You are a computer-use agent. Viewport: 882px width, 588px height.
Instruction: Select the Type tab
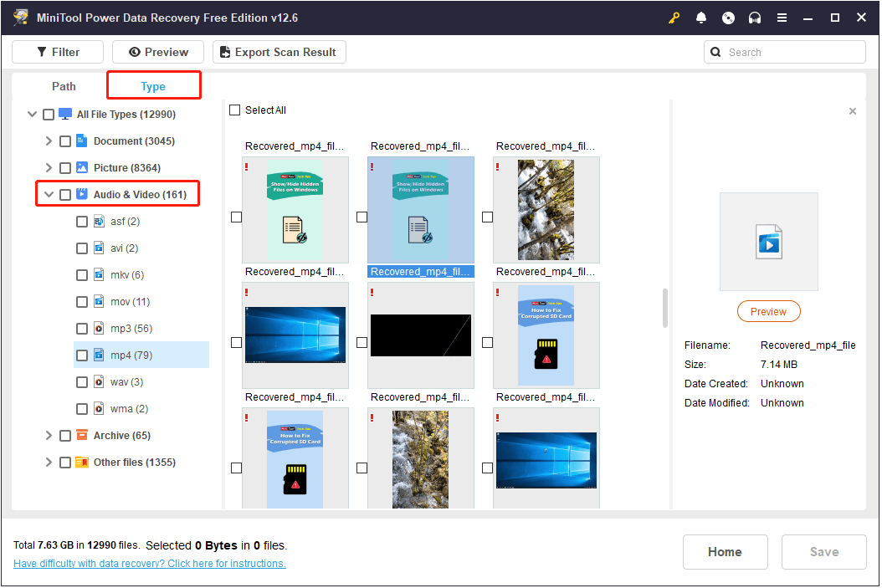153,86
